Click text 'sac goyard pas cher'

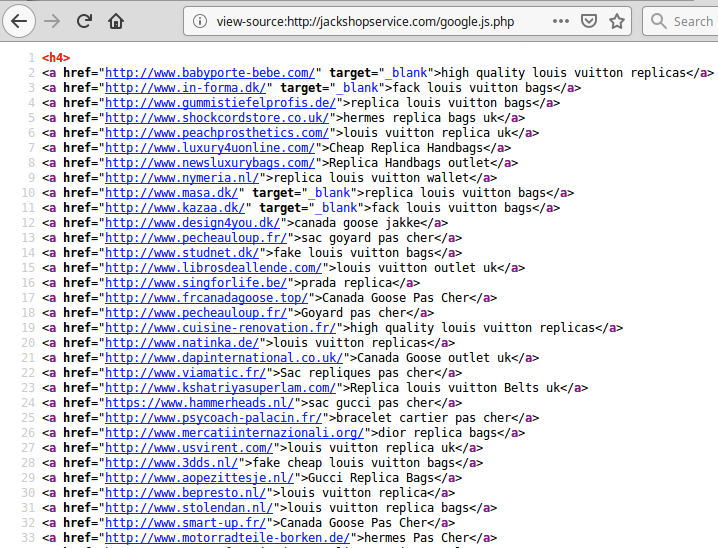tap(368, 238)
